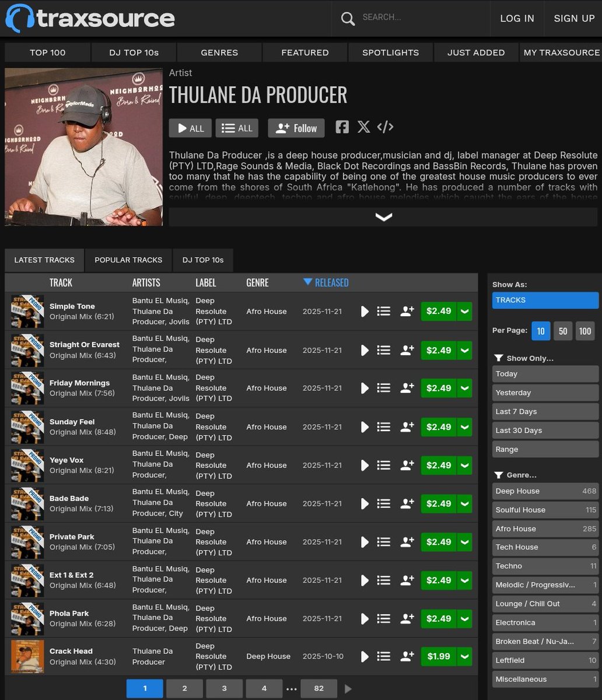Add Ext 1 & Ext 2 to queue
This screenshot has height=700, width=602.
[x=383, y=580]
